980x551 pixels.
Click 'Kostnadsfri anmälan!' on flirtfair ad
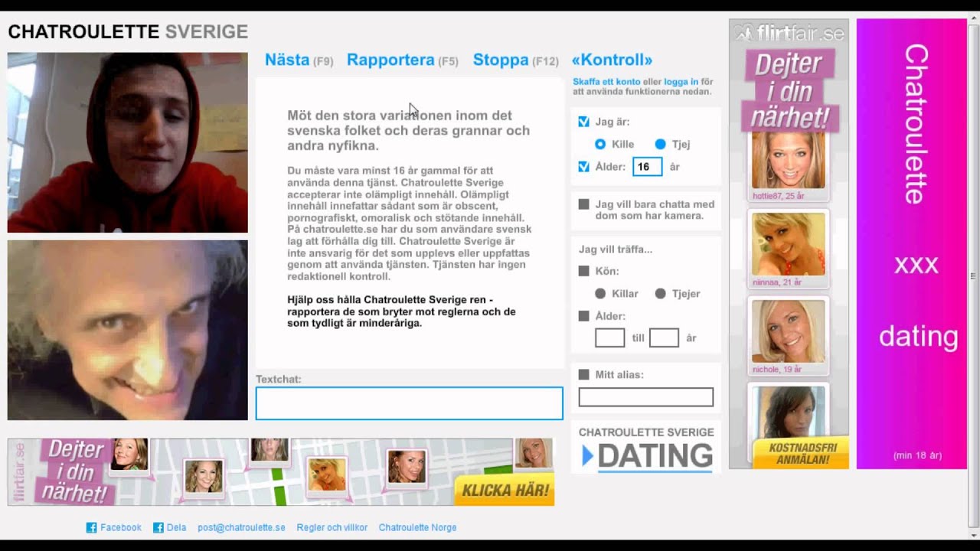click(801, 453)
